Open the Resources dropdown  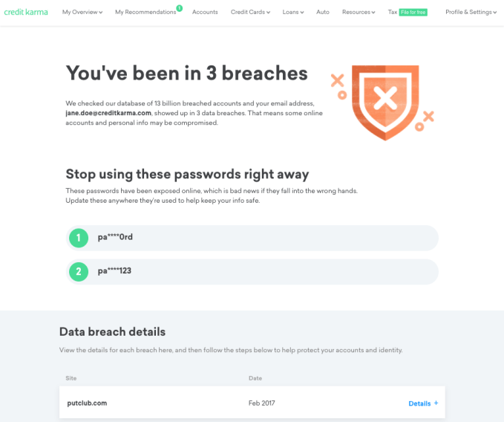point(359,13)
